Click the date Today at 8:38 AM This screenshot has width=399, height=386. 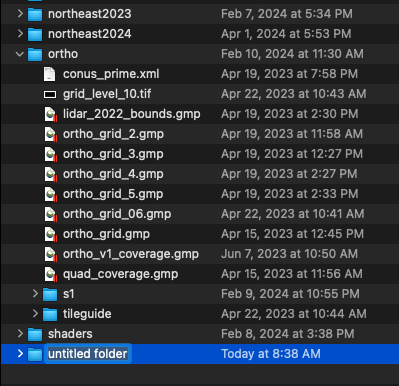[x=271, y=354]
